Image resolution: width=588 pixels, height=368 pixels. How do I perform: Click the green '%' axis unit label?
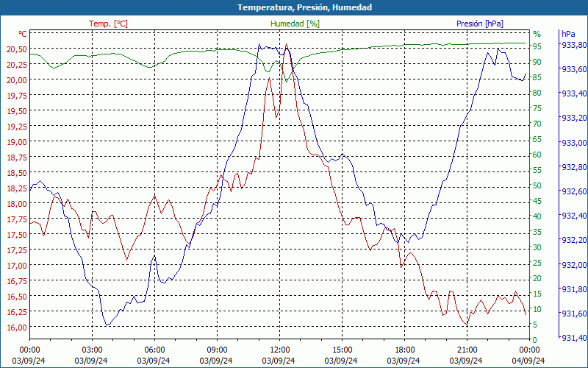tap(537, 34)
